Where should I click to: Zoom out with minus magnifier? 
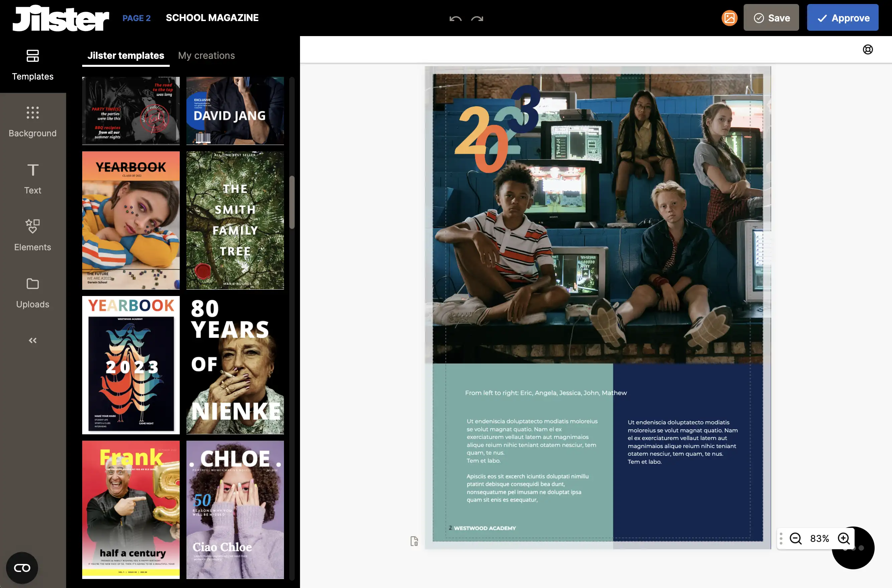(x=795, y=539)
